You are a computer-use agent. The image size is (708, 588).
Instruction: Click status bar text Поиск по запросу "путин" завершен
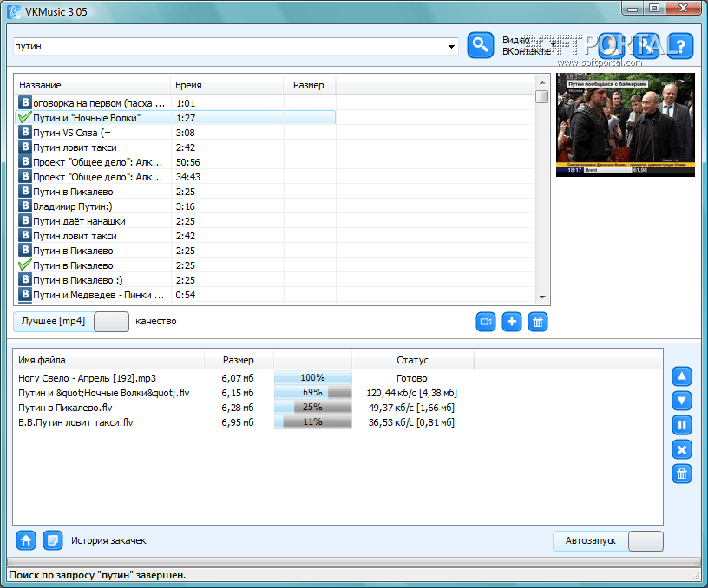point(97,575)
